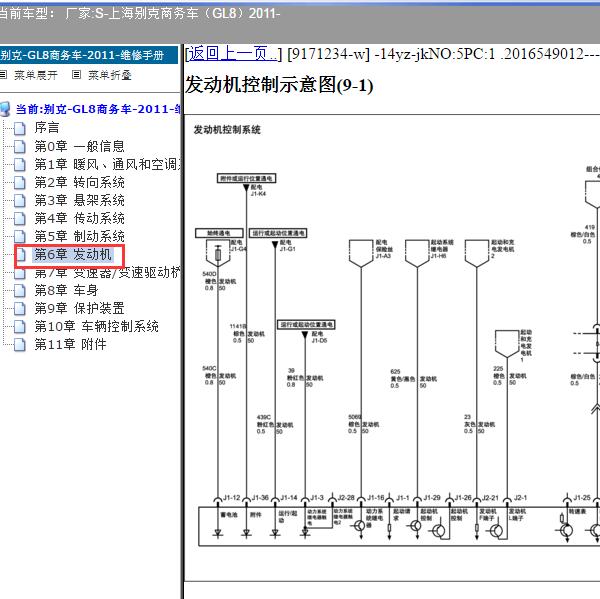This screenshot has width=600, height=599.
Task: Open 第9章 保护装置
Action: pyautogui.click(x=79, y=308)
